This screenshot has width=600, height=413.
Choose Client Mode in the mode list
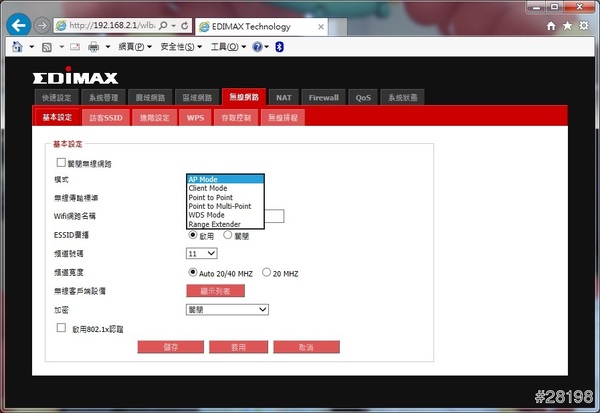tap(225, 188)
